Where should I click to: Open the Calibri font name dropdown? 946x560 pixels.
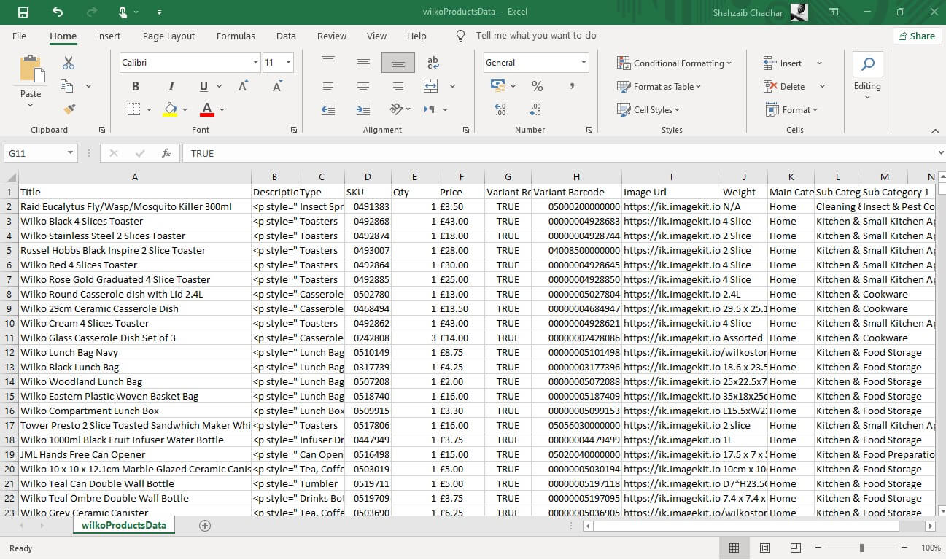[255, 63]
